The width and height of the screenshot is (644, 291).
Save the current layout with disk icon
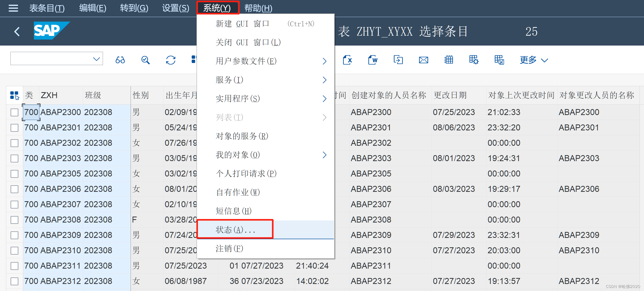point(499,60)
